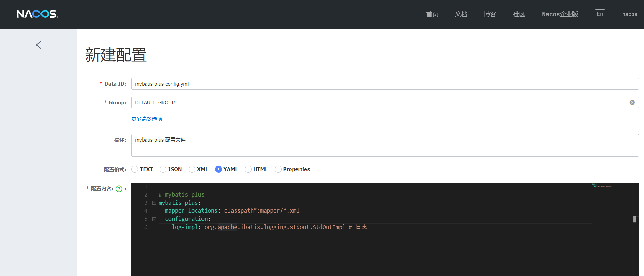
Task: Open the 社区 menu item
Action: (519, 14)
